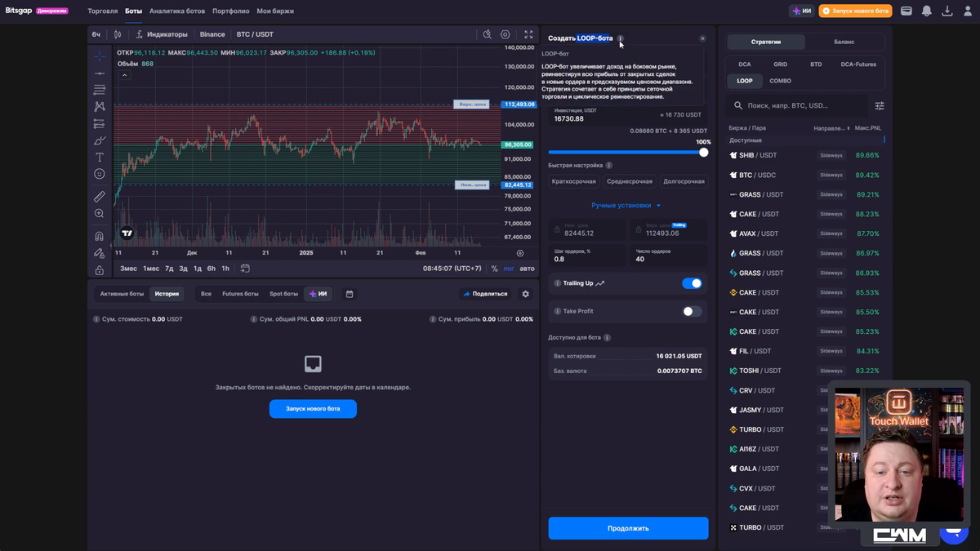The height and width of the screenshot is (551, 980).
Task: Open the BTC / USDT pair selector
Action: click(255, 34)
